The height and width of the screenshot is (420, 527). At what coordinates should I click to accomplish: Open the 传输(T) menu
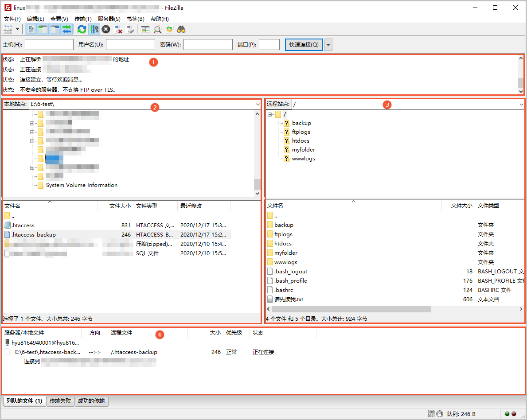83,19
